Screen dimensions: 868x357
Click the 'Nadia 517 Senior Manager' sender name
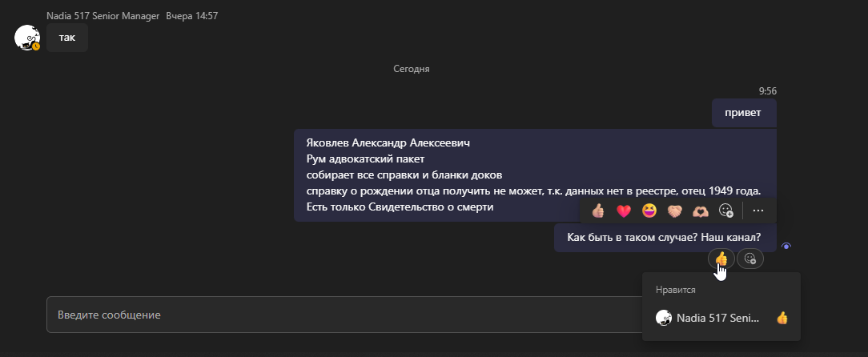102,16
